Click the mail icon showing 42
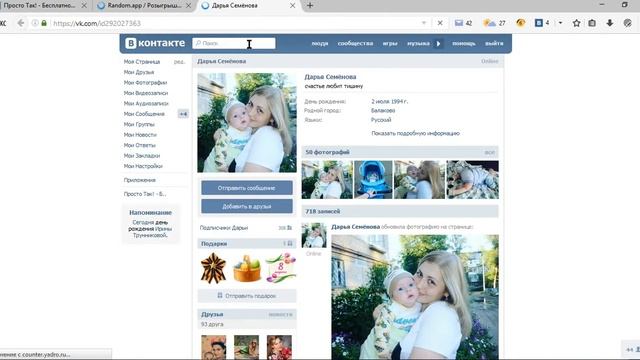This screenshot has height=360, width=640. pos(463,23)
